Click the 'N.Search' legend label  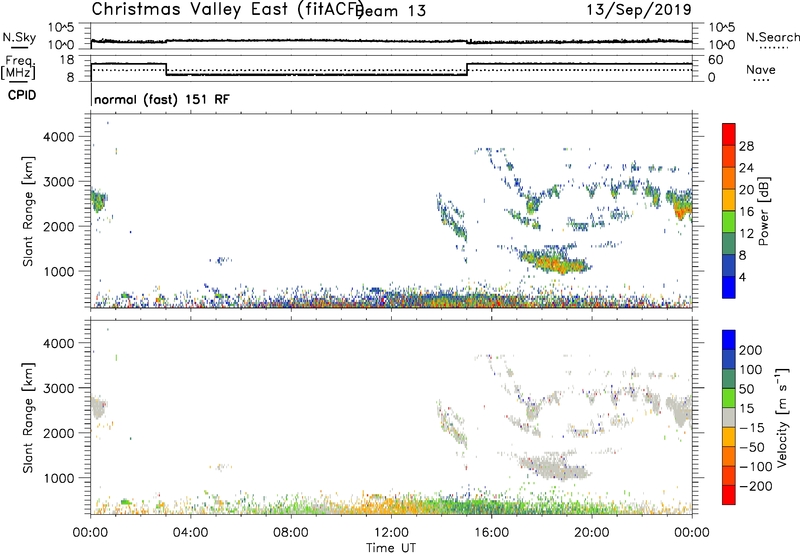773,37
